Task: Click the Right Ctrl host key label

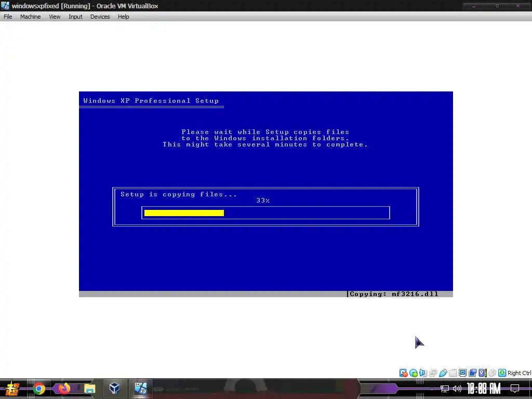Action: 520,373
